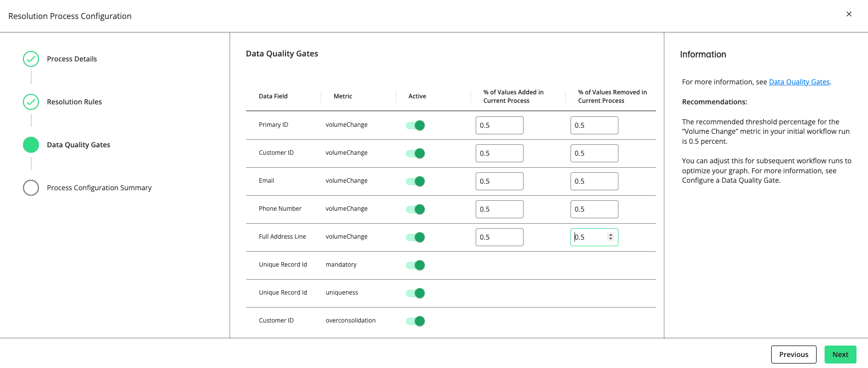The width and height of the screenshot is (868, 368).
Task: Toggle Primary ID volumeChange active switch
Action: click(x=415, y=125)
